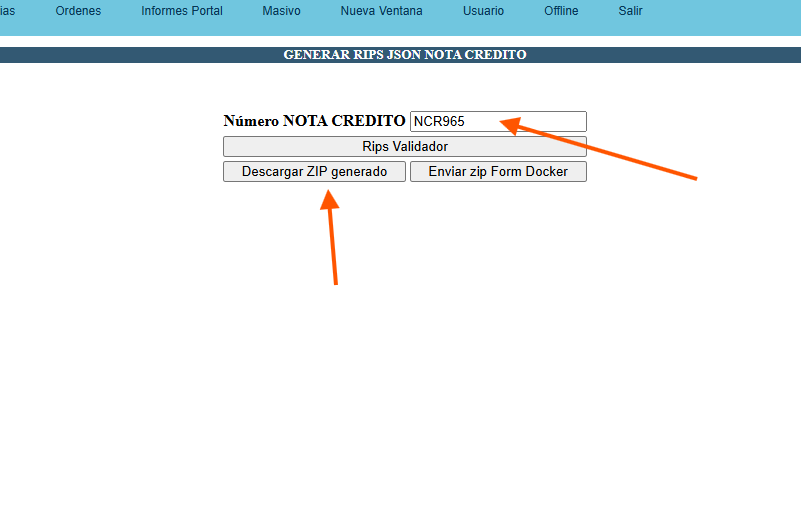Image resolution: width=801 pixels, height=512 pixels.
Task: Switch to the Offline menu item
Action: click(x=561, y=11)
